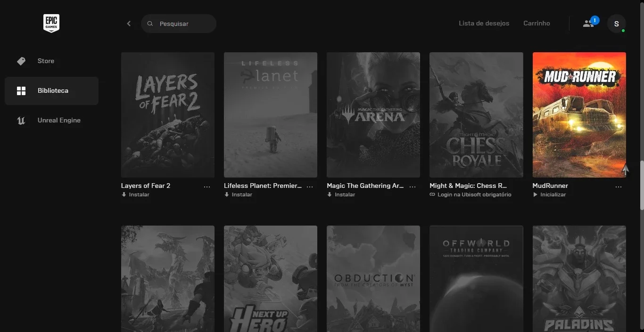Click Login na Ubisoft obrigatório link
The image size is (644, 332).
click(x=471, y=194)
